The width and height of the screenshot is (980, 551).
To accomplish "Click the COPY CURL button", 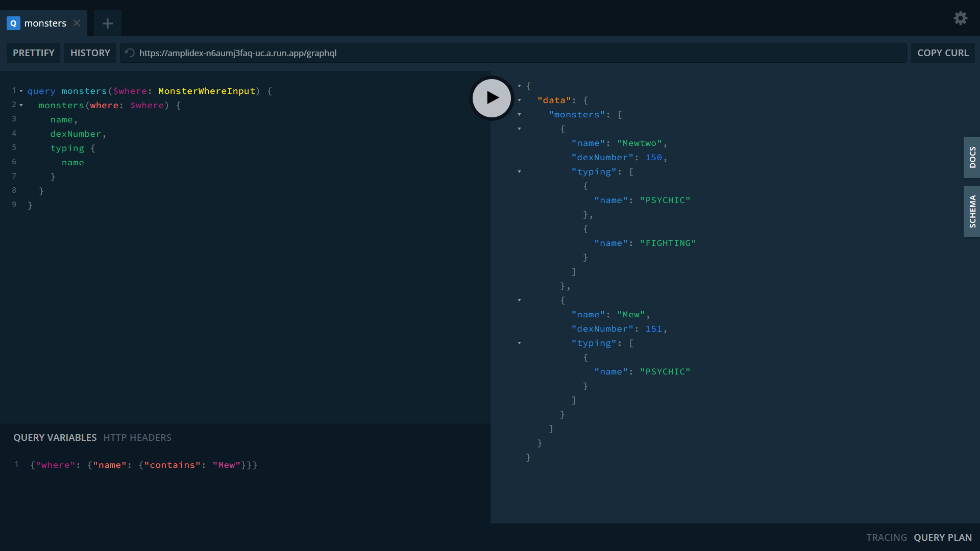I will point(943,53).
